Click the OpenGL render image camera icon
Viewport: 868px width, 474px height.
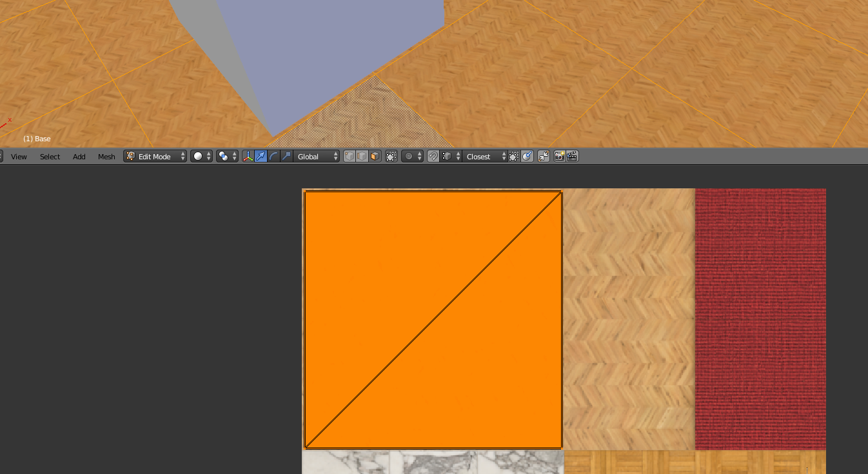pos(559,156)
